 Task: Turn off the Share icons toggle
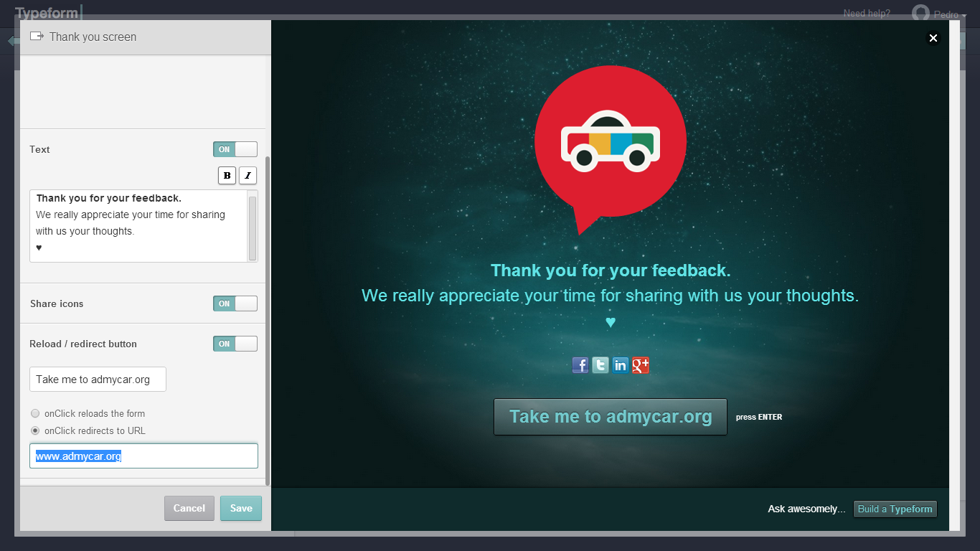[x=235, y=303]
